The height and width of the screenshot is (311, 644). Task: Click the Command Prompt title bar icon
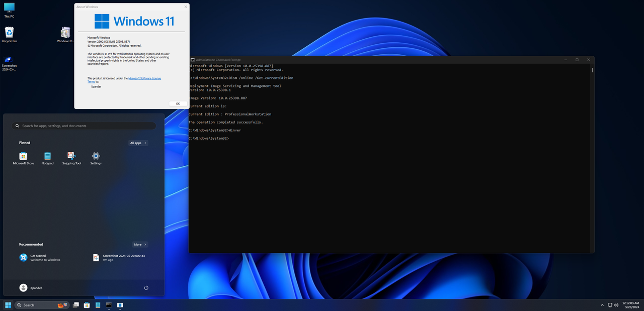[x=192, y=60]
